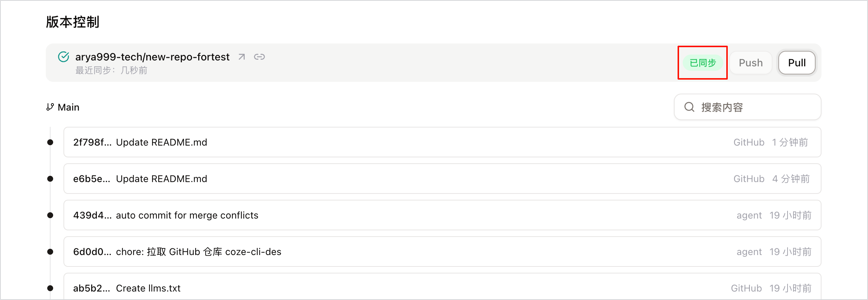Click the chain link icon
Screen dimensions: 868x300
(259, 57)
